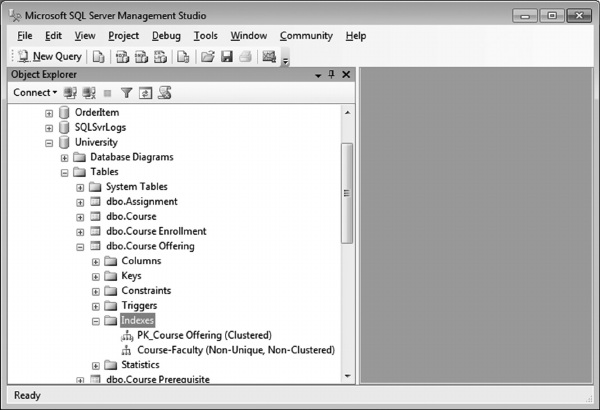Open the Community menu

point(306,36)
